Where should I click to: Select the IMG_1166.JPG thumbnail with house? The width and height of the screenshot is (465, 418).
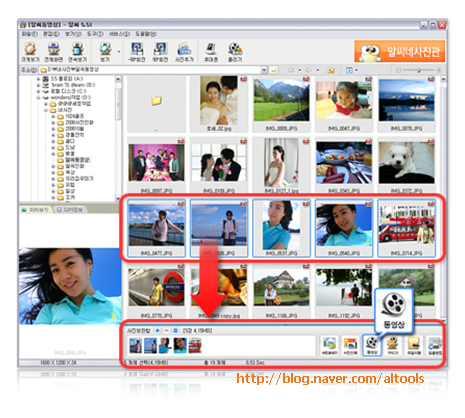(x=282, y=291)
